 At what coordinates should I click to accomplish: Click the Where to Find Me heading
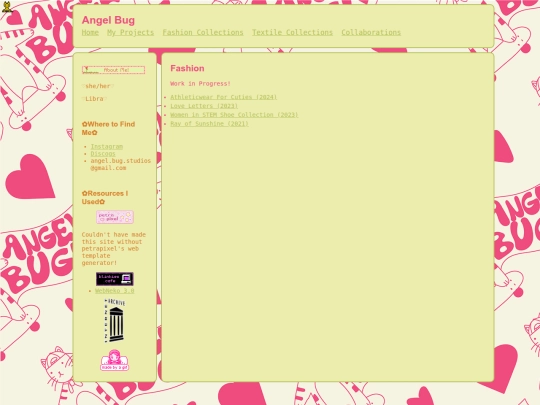tap(108, 128)
